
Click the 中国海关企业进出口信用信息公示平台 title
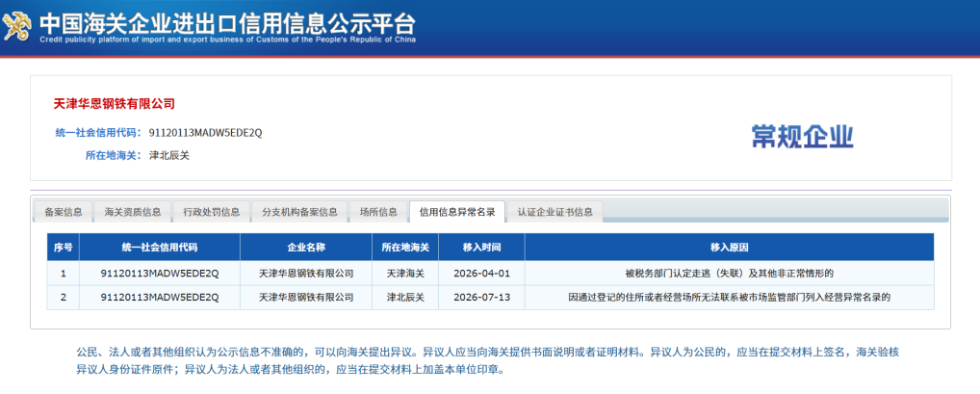click(x=227, y=24)
